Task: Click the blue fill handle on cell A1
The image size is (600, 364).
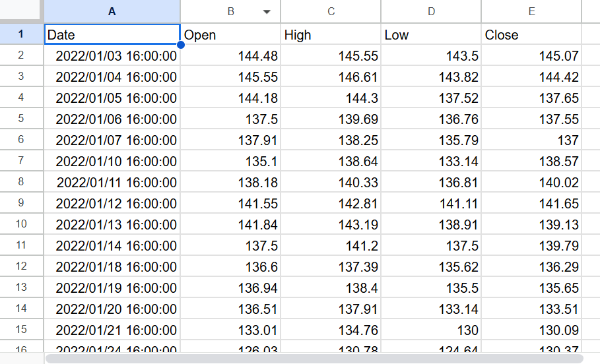Action: (x=180, y=45)
